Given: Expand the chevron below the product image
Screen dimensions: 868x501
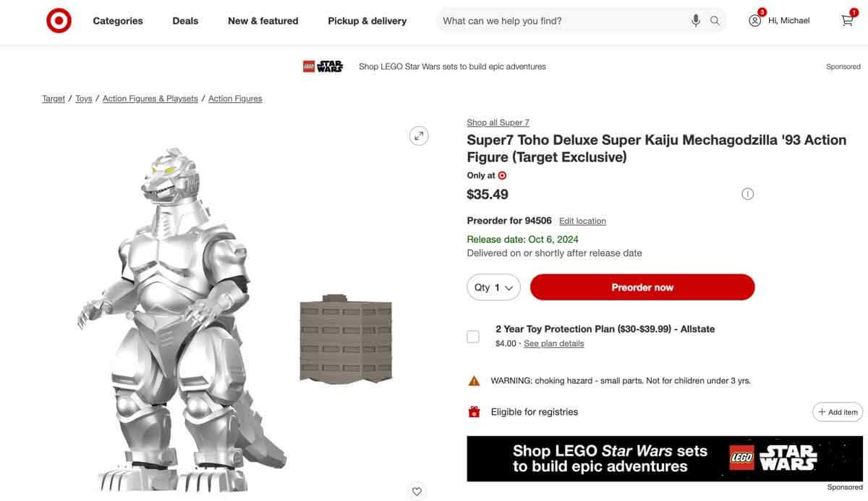Looking at the screenshot, I should pyautogui.click(x=417, y=491).
